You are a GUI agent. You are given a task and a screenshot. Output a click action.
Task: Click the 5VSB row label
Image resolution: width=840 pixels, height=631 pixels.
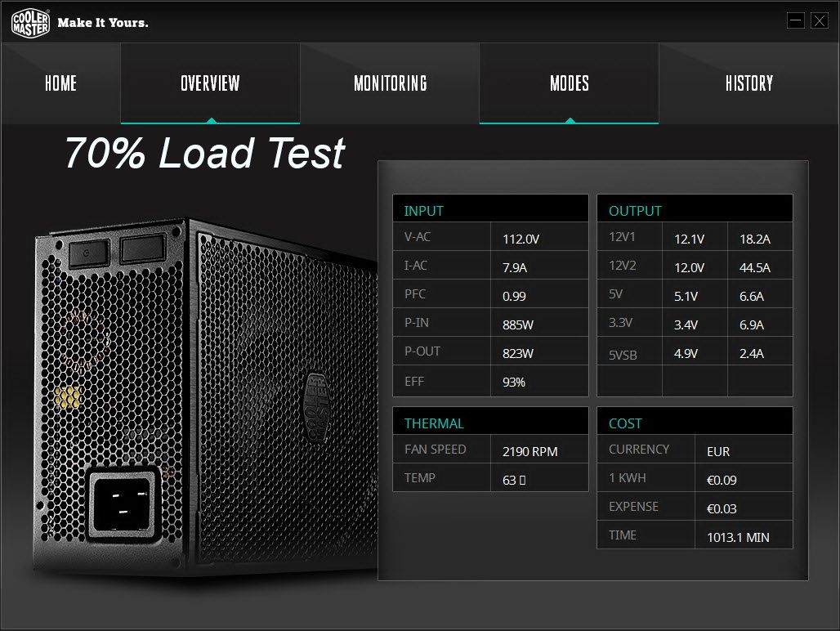[623, 355]
